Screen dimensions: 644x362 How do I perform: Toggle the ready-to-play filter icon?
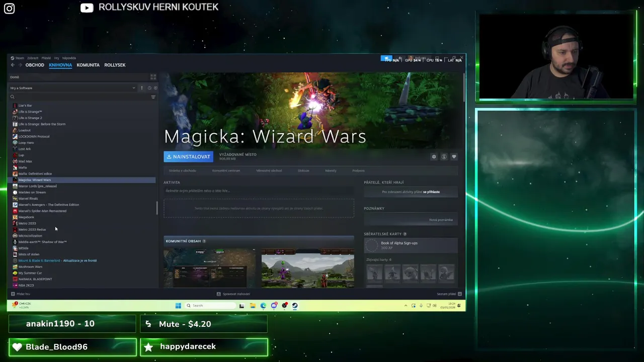[155, 88]
